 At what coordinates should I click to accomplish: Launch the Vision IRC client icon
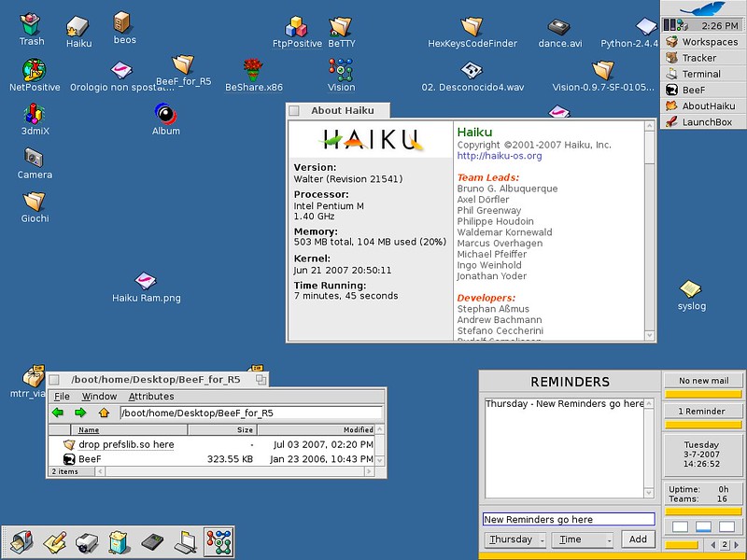(x=341, y=69)
